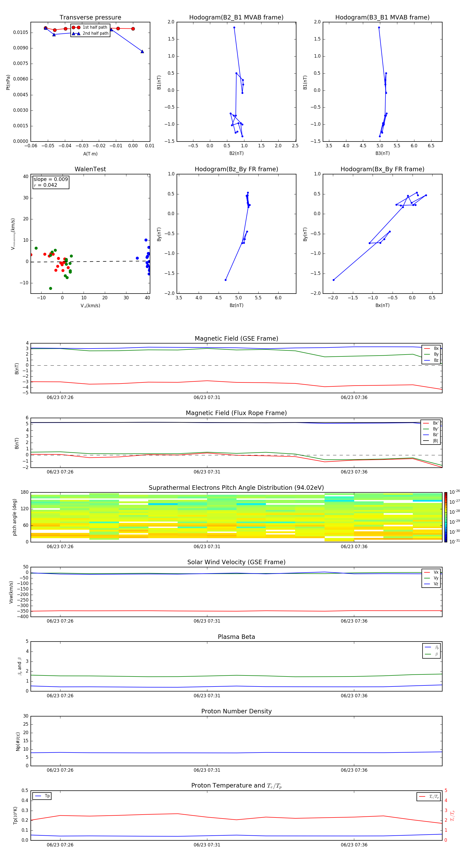Click the leftmost data point in Bx_By hodogram

(334, 280)
